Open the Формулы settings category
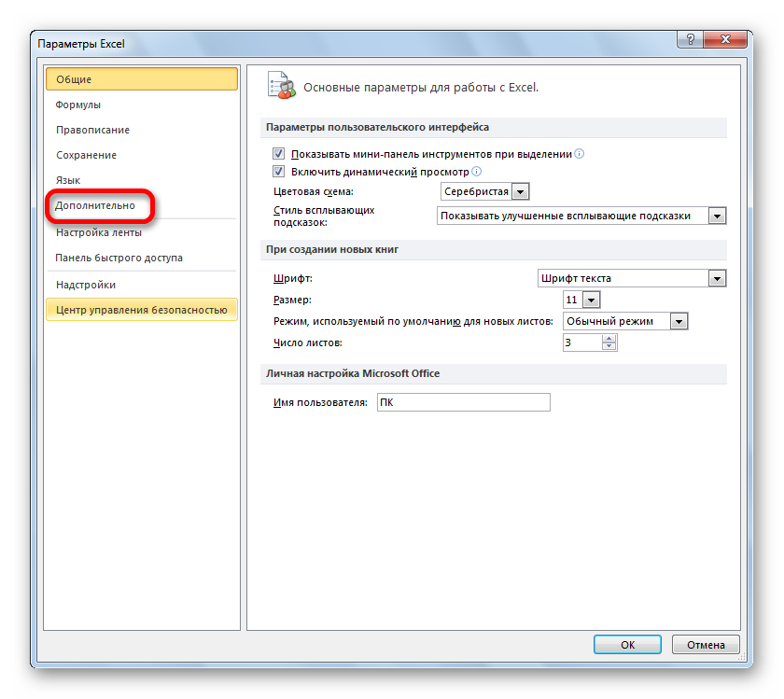The height and width of the screenshot is (699, 784). tap(142, 105)
